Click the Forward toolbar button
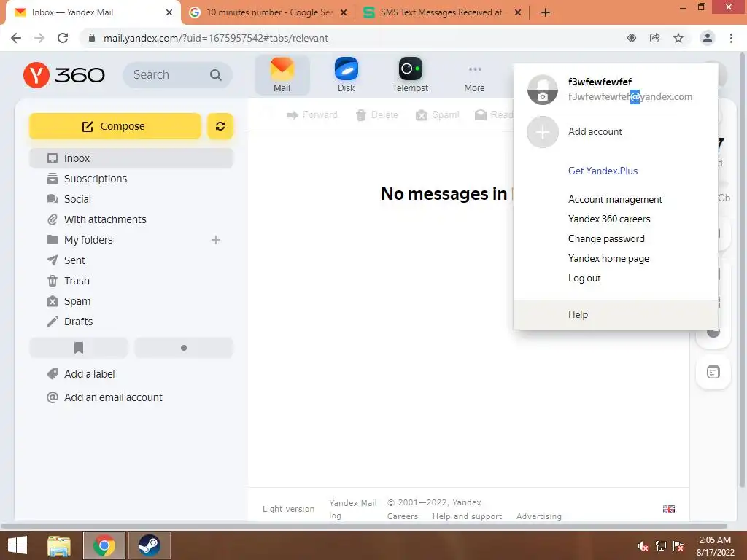Viewport: 747px width, 560px height. click(x=311, y=114)
